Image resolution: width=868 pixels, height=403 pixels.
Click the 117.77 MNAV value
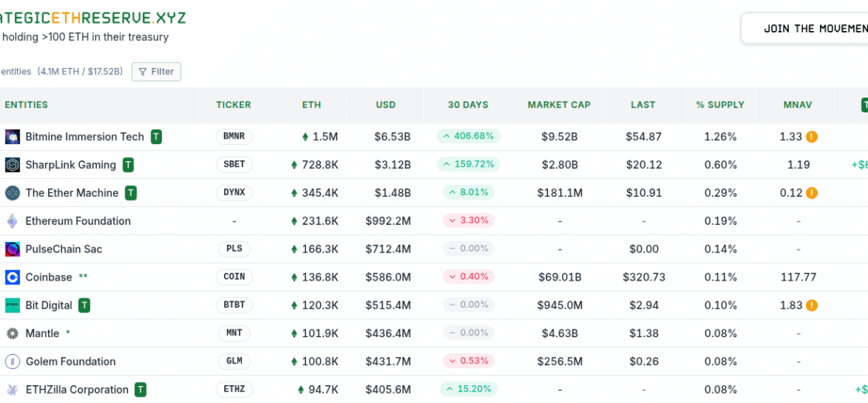coord(797,277)
